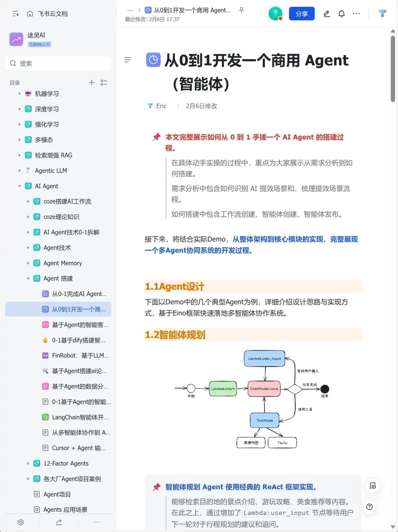Open the FinRobot: 基于LLM... document
The height and width of the screenshot is (532, 398).
80,355
